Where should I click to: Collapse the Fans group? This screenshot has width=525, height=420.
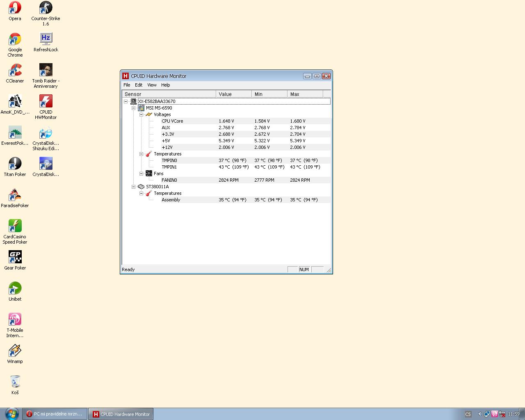point(142,173)
